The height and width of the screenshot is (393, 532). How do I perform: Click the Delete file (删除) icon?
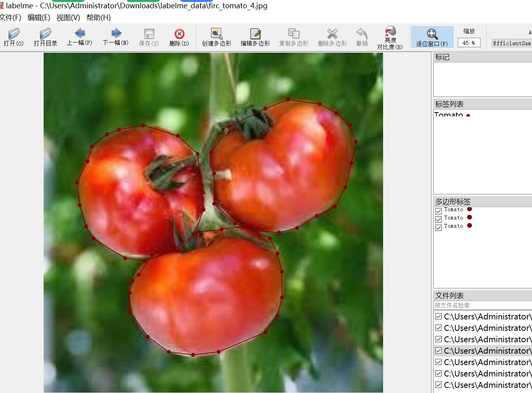[x=179, y=37]
